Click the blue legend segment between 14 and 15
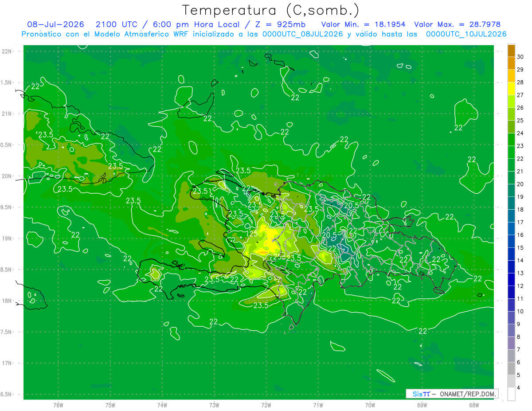This screenshot has height=411, width=532. point(511,254)
